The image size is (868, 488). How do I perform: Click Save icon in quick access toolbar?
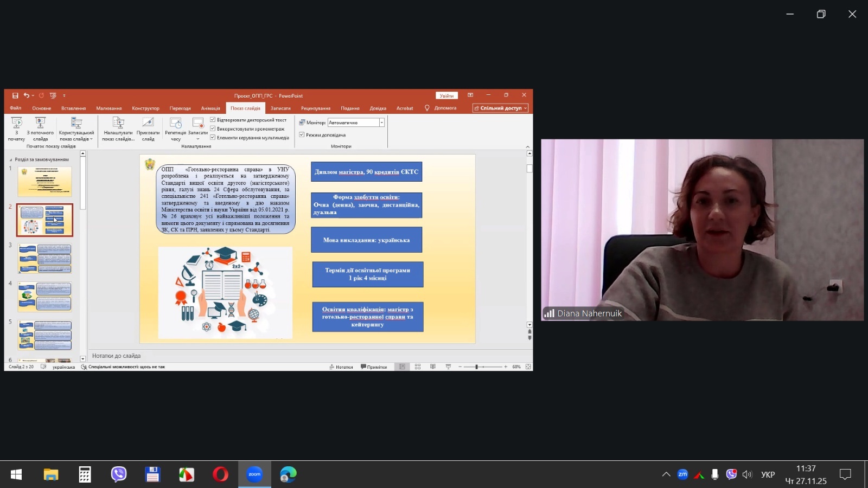[x=15, y=95]
